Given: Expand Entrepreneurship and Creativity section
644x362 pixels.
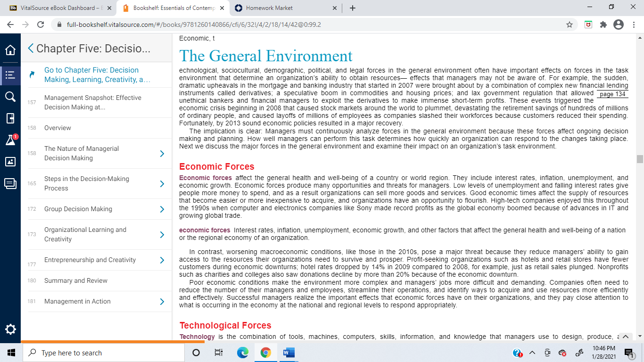Looking at the screenshot, I should [162, 260].
